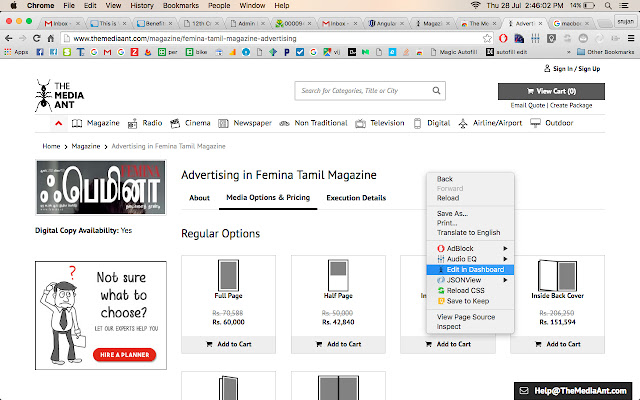Open the Bookmarks menu in menu bar
640x400 pixels.
tap(181, 5)
